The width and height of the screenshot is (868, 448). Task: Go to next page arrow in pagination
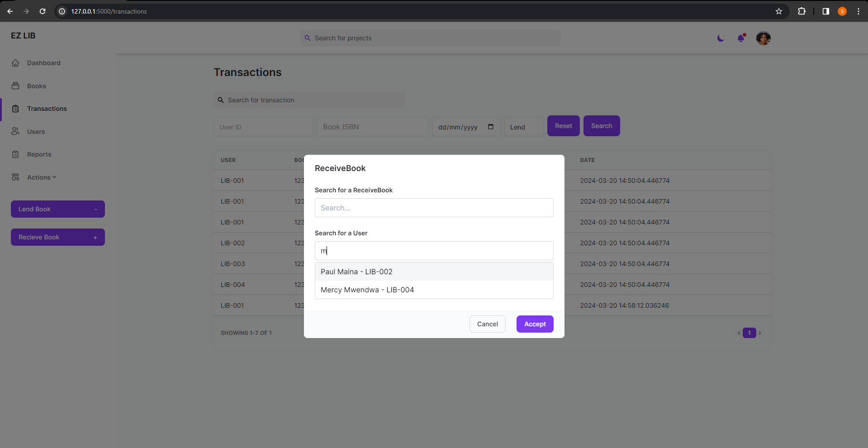pos(760,333)
